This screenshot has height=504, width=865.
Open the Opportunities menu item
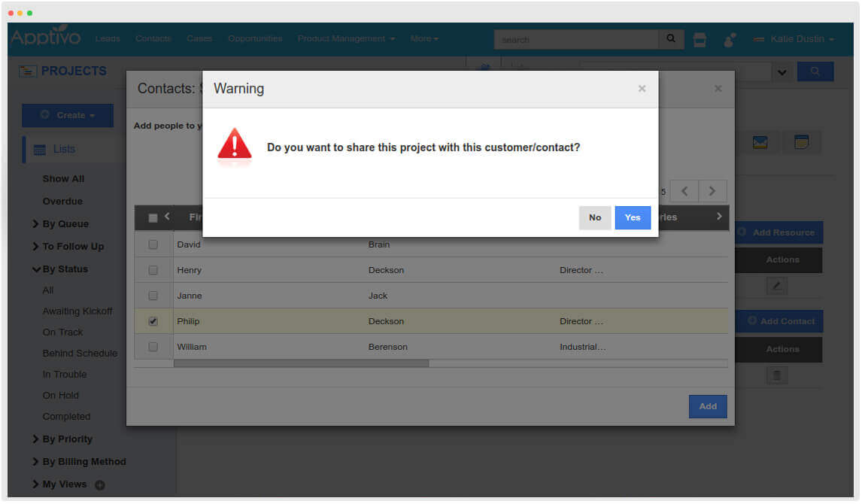(255, 39)
